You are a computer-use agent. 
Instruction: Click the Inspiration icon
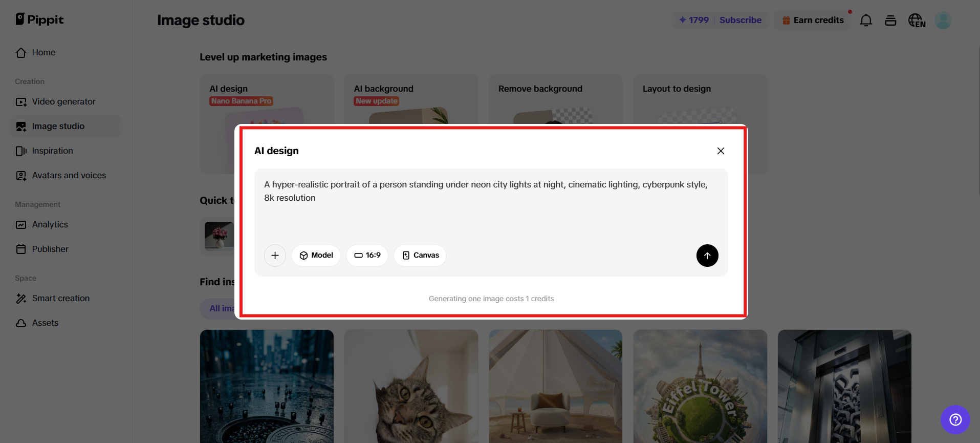pos(21,151)
